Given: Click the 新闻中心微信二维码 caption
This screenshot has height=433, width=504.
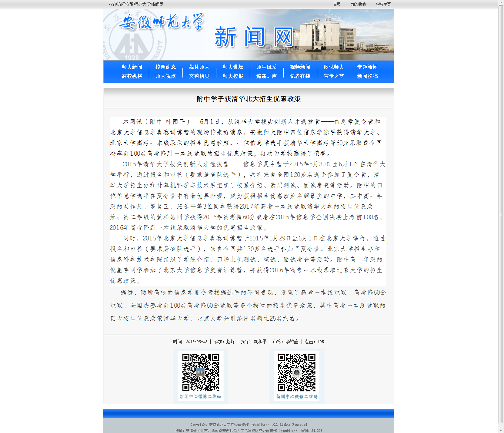Looking at the screenshot, I should pos(297,397).
